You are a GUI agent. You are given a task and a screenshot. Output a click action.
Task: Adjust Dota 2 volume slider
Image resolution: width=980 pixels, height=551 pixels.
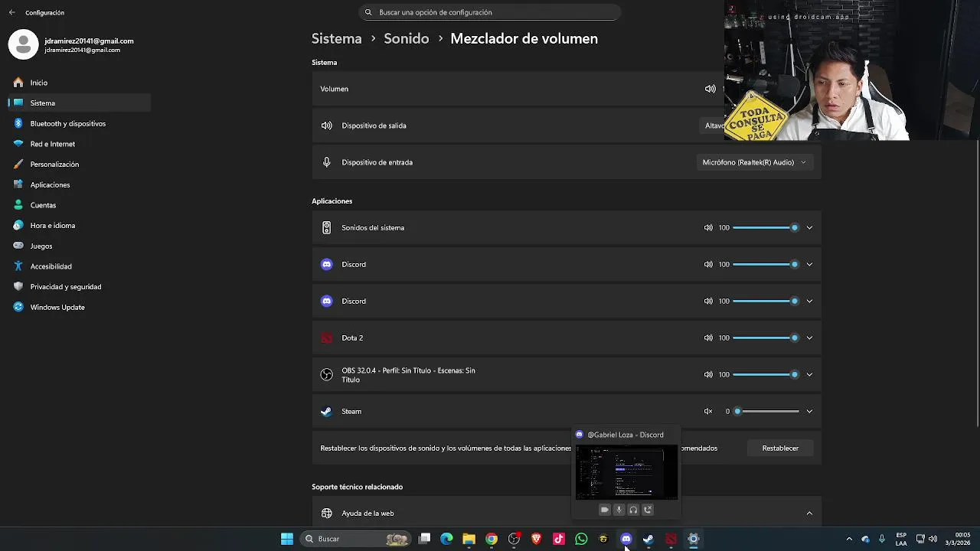coord(766,337)
